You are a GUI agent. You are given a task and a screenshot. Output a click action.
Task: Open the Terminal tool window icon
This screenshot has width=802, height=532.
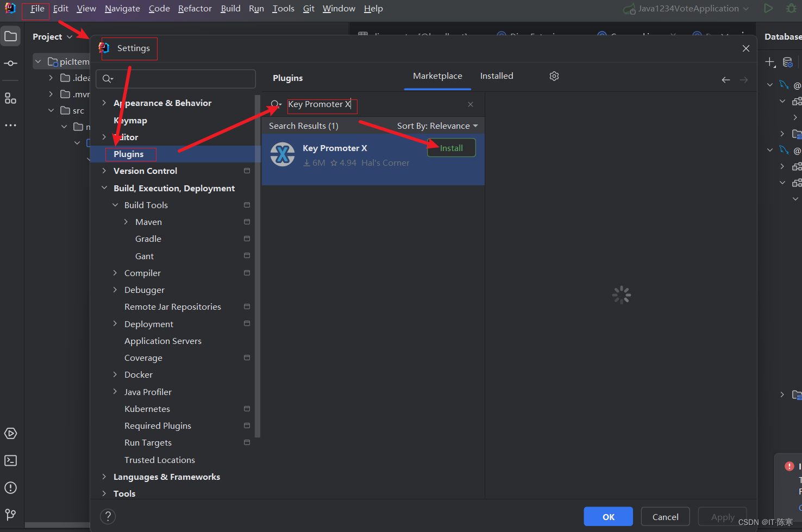coord(10,460)
